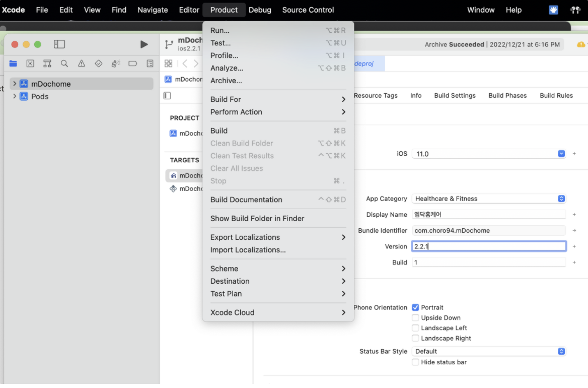Expand the Export Localizations submenu

pyautogui.click(x=278, y=237)
